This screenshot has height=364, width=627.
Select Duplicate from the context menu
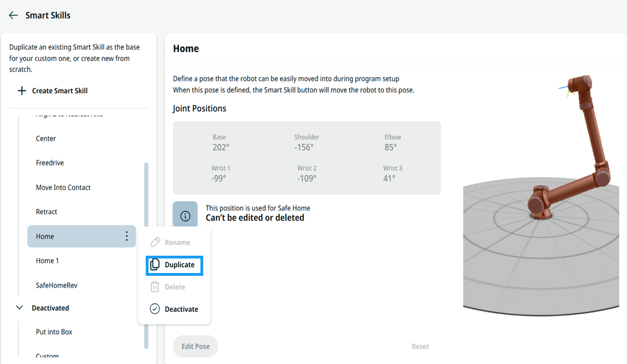174,265
